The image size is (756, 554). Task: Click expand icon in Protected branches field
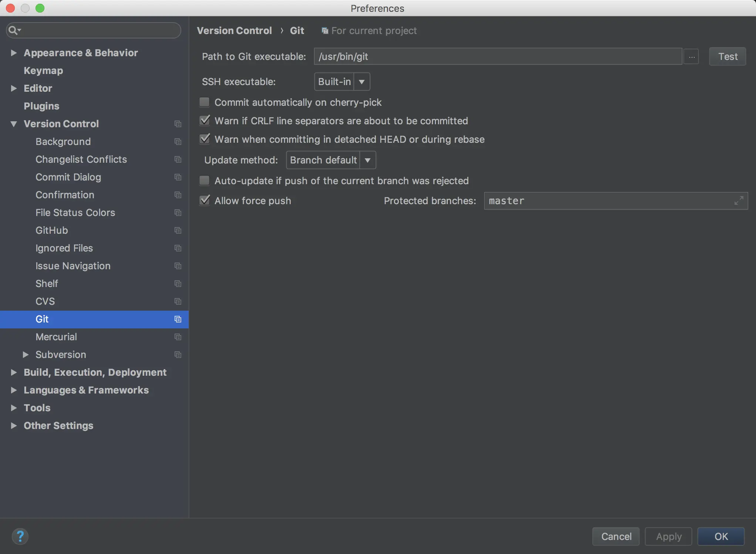739,201
